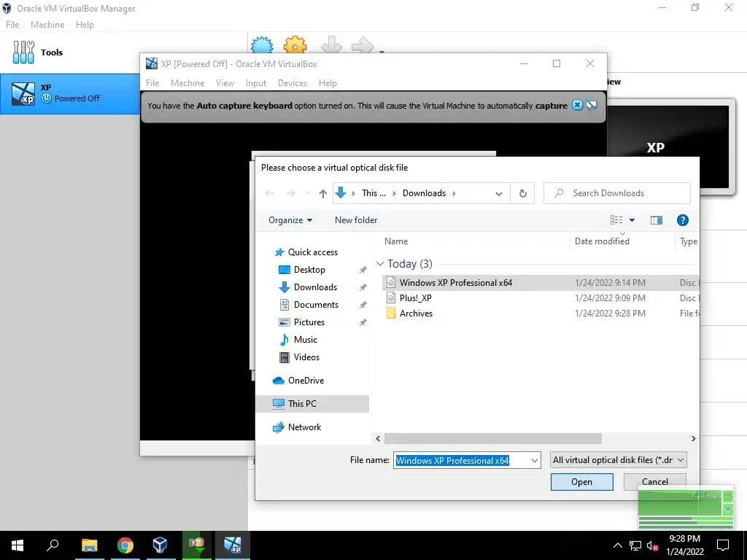Click the New folder button
This screenshot has height=560, width=747.
click(356, 220)
